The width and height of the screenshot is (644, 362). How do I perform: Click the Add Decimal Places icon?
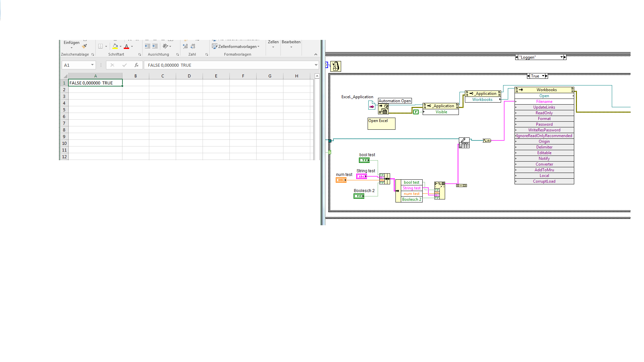pos(185,46)
